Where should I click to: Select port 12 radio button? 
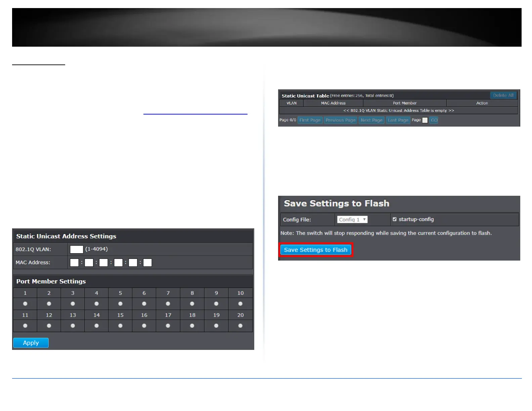click(x=49, y=326)
